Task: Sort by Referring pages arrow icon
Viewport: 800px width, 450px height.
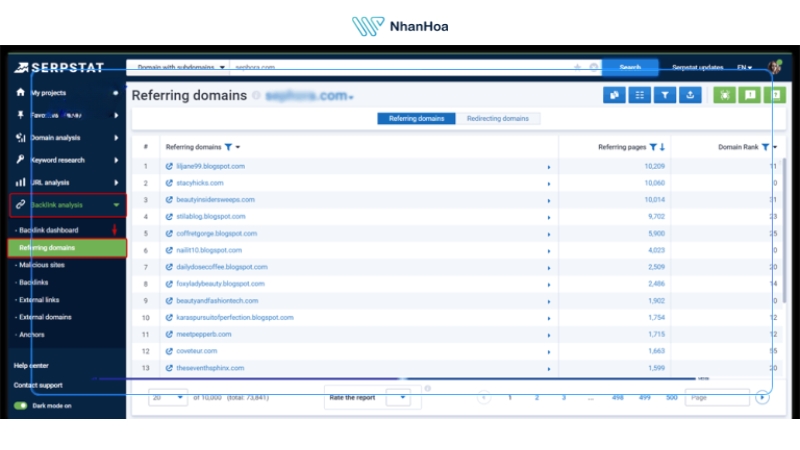Action: point(662,147)
